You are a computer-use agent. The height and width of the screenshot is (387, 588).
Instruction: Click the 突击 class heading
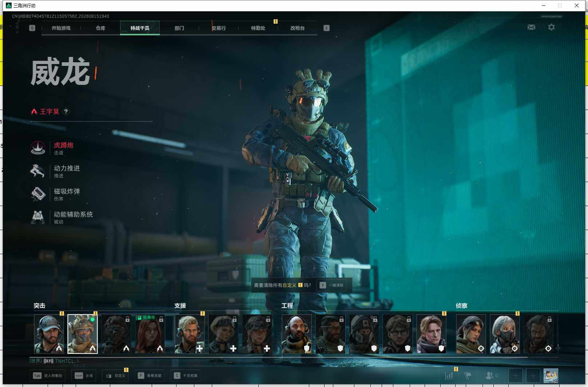(39, 306)
